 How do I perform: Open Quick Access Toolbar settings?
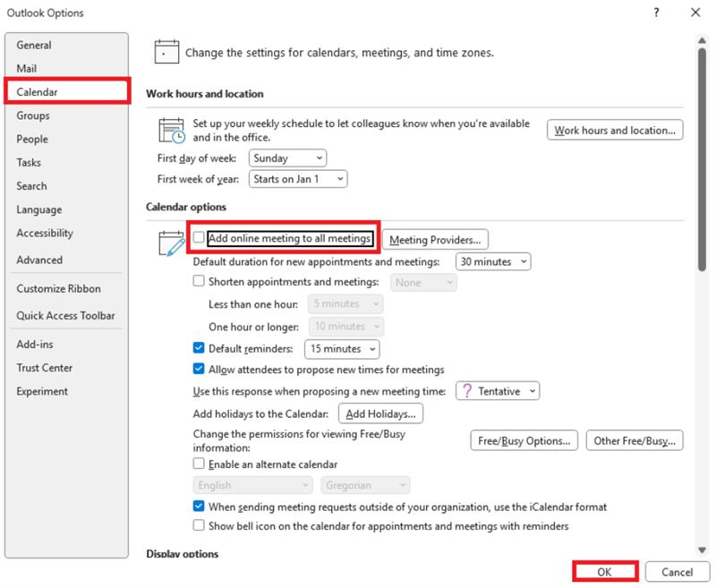click(66, 315)
